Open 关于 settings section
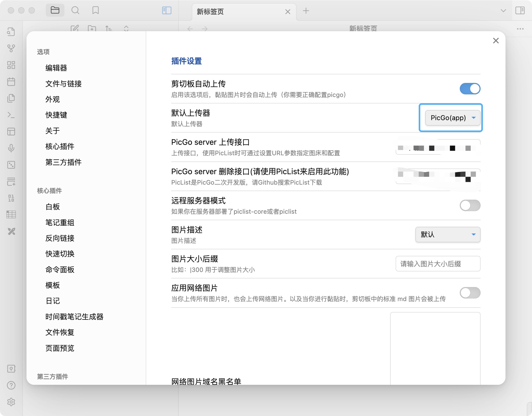Image resolution: width=532 pixels, height=416 pixels. (52, 131)
